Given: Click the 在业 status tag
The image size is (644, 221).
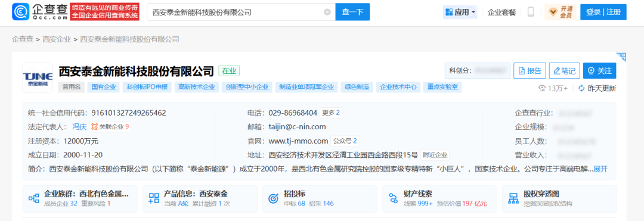Looking at the screenshot, I should pyautogui.click(x=229, y=71).
